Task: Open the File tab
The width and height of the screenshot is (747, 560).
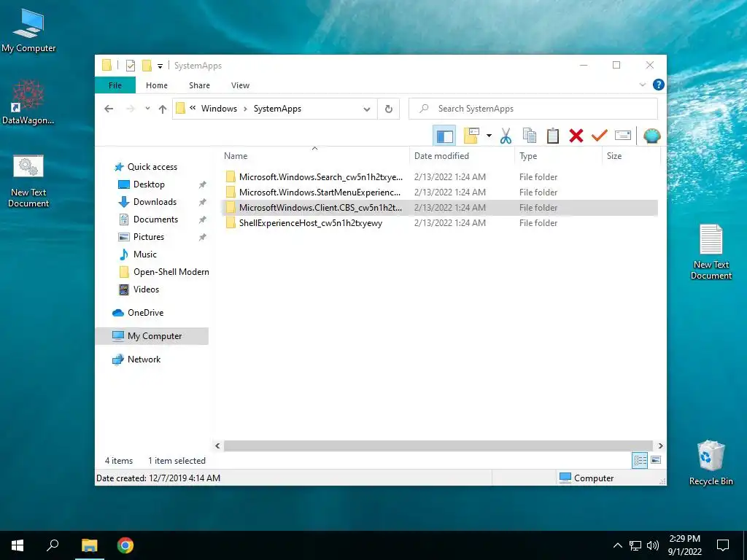Action: (115, 85)
